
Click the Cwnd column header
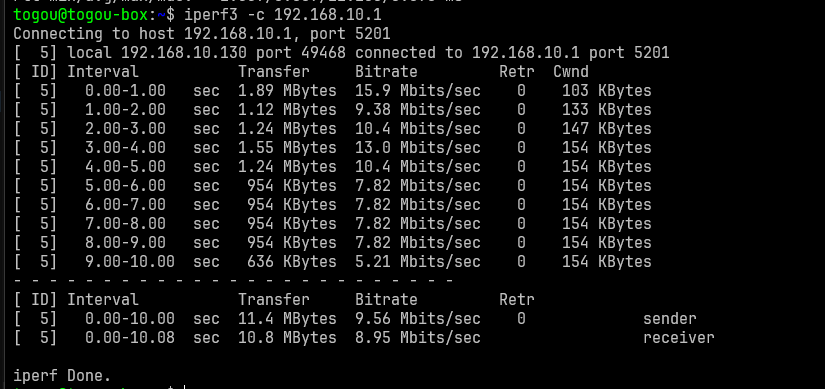pyautogui.click(x=571, y=72)
